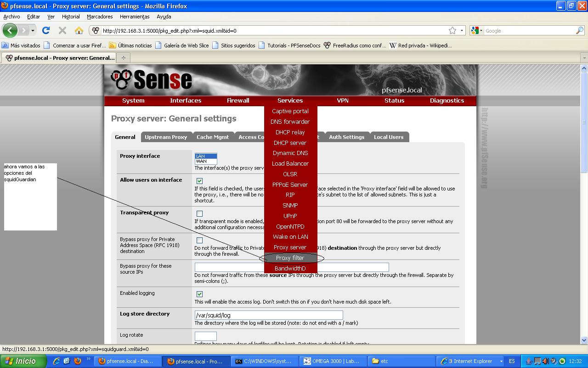Open a new tab with the plus icon
Viewport: 588px width, 368px height.
tap(123, 58)
